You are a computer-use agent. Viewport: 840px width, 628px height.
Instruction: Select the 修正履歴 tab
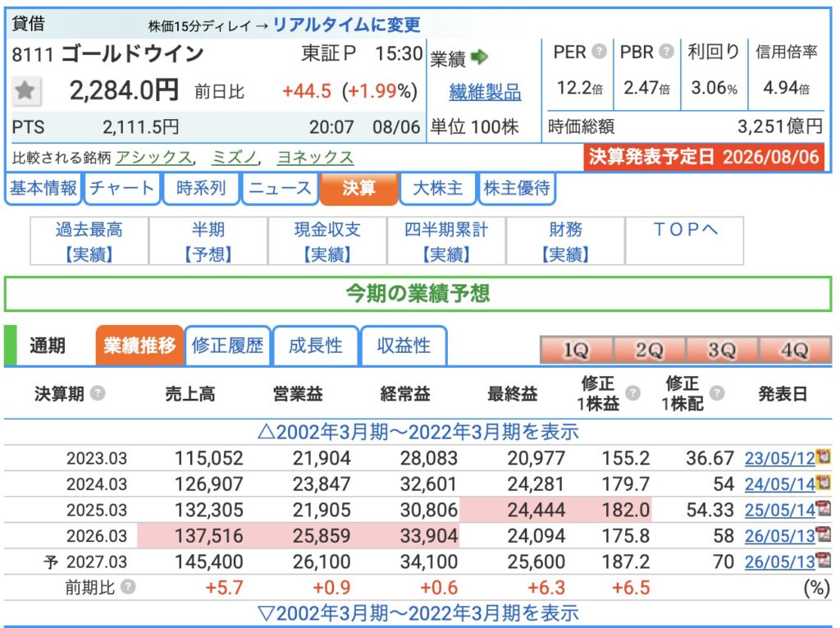coord(227,346)
